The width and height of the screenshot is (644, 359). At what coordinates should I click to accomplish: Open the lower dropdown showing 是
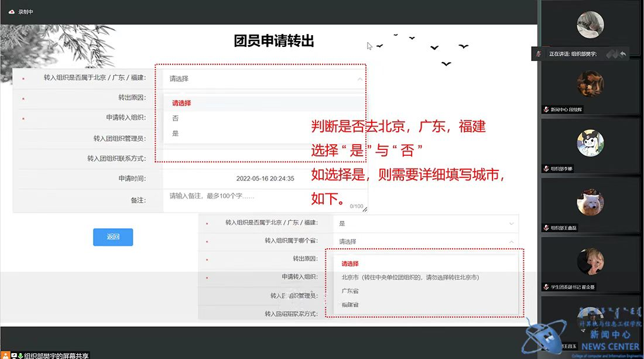(426, 224)
